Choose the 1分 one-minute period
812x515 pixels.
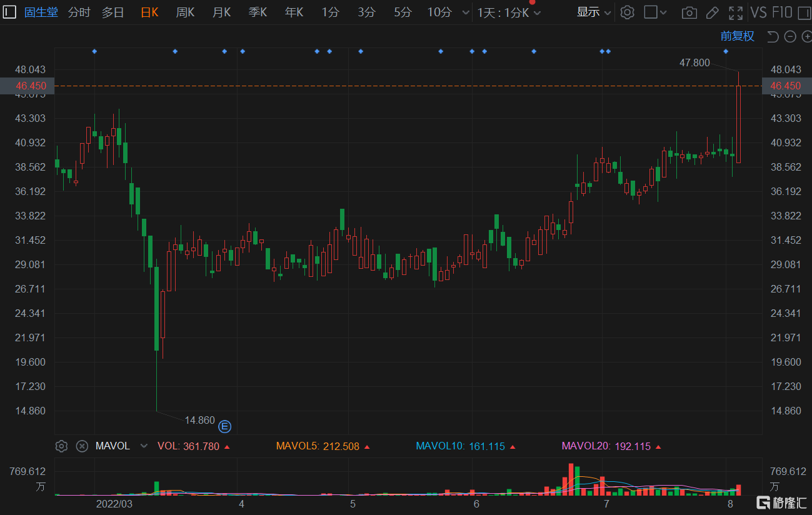pos(331,12)
